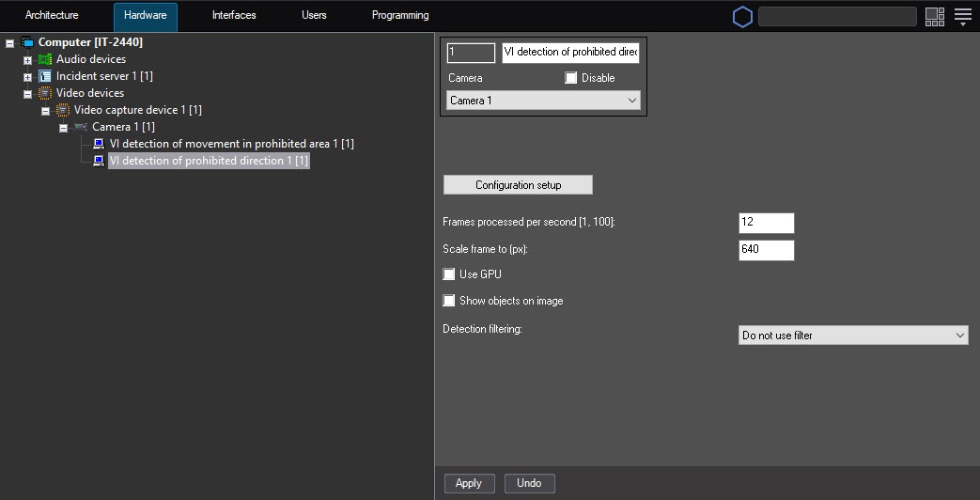
Task: Switch to the Hardware tab
Action: coord(146,17)
